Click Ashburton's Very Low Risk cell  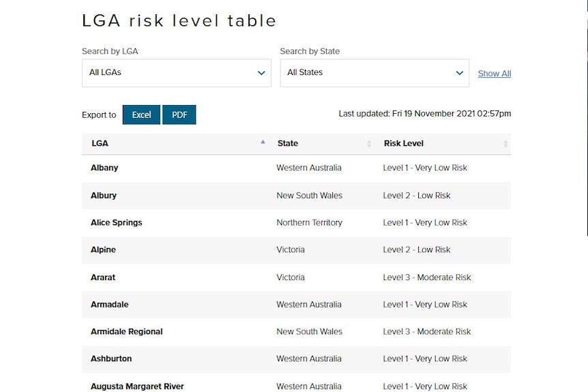click(425, 359)
